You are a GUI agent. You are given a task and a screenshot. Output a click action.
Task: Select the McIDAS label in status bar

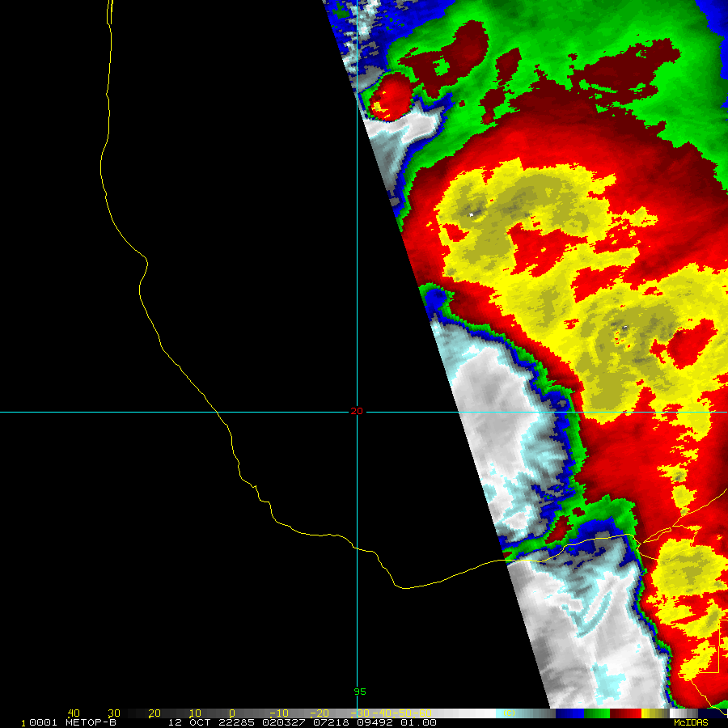691,722
